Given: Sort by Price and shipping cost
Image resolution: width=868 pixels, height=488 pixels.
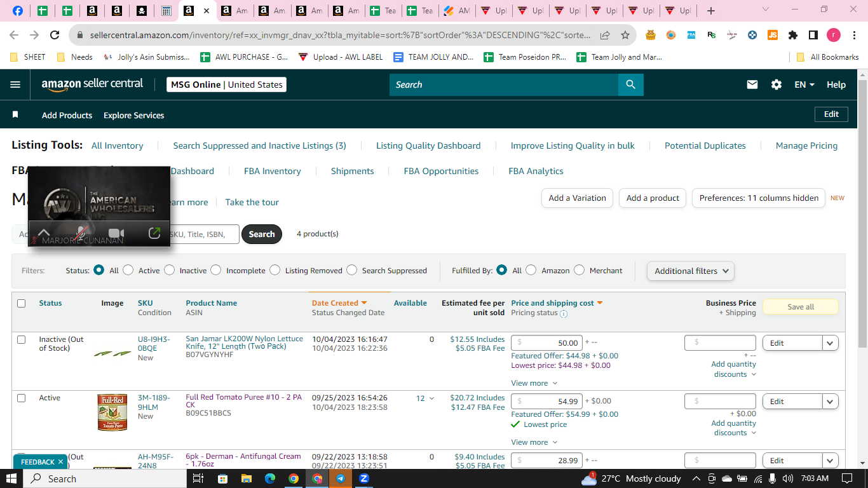Looking at the screenshot, I should [557, 303].
